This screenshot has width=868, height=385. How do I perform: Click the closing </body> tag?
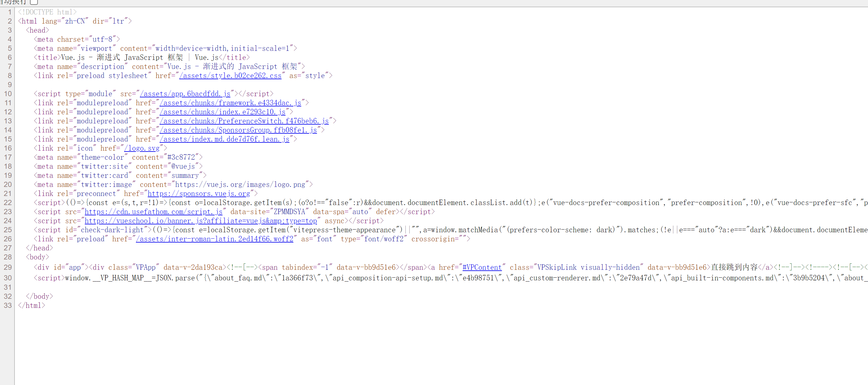39,297
